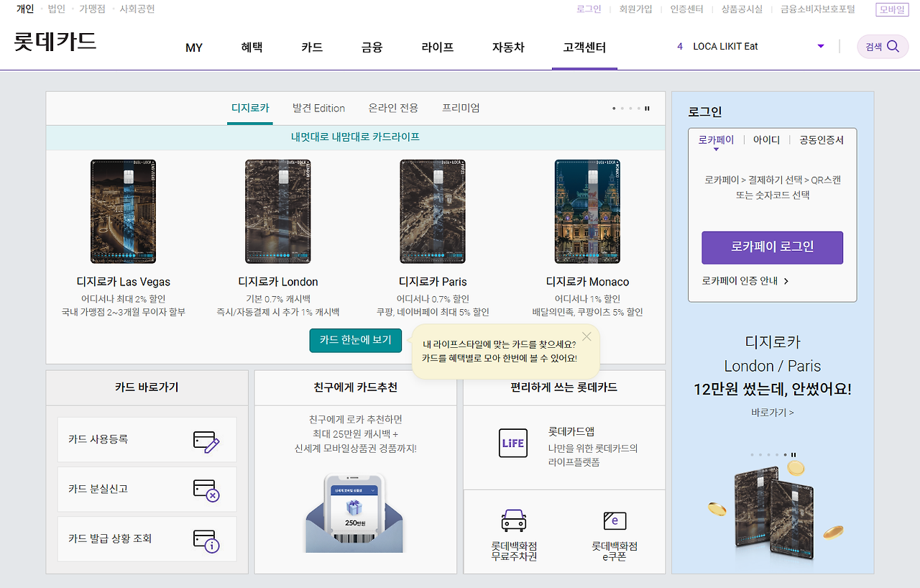This screenshot has width=920, height=588.
Task: Open the 자동차 menu
Action: tap(508, 47)
